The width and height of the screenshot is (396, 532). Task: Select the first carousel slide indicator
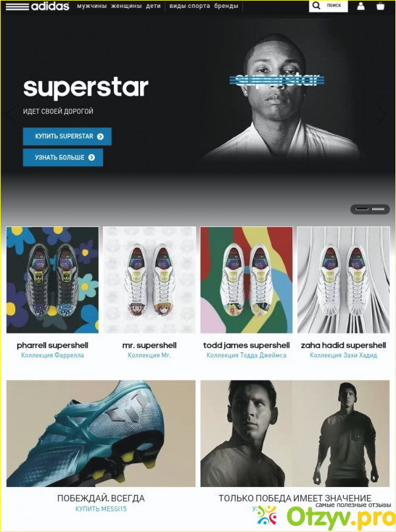click(x=362, y=209)
